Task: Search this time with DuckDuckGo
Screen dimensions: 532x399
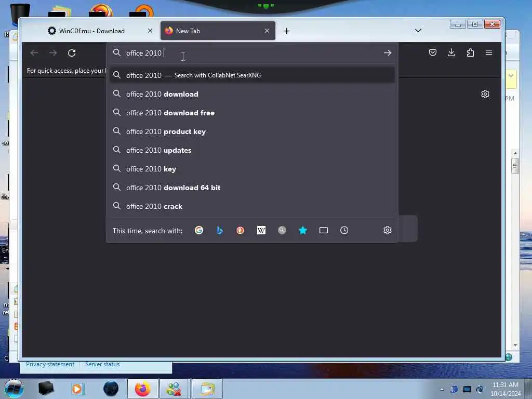Action: pos(240,230)
